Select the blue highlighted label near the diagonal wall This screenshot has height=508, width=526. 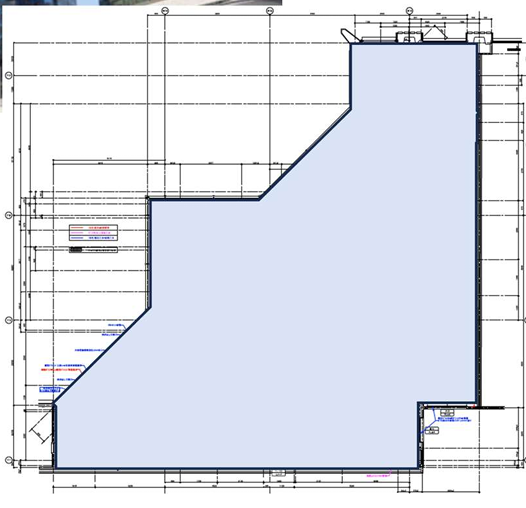50,390
